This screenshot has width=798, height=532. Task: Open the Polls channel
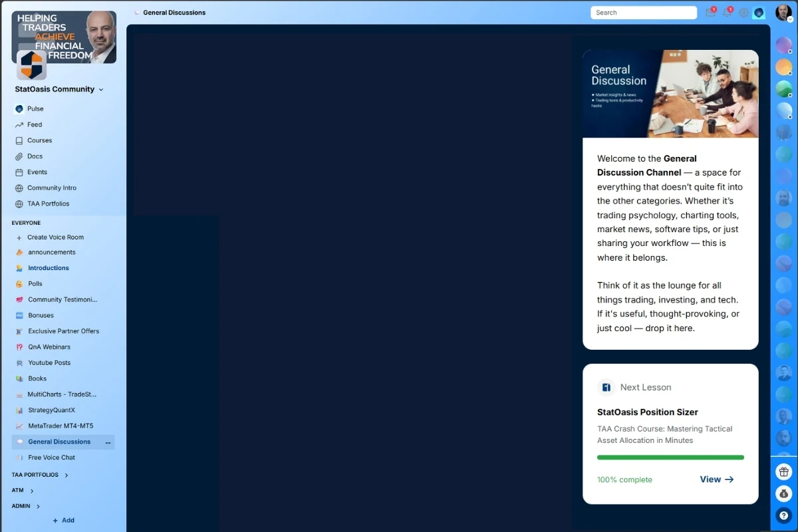[x=35, y=284]
